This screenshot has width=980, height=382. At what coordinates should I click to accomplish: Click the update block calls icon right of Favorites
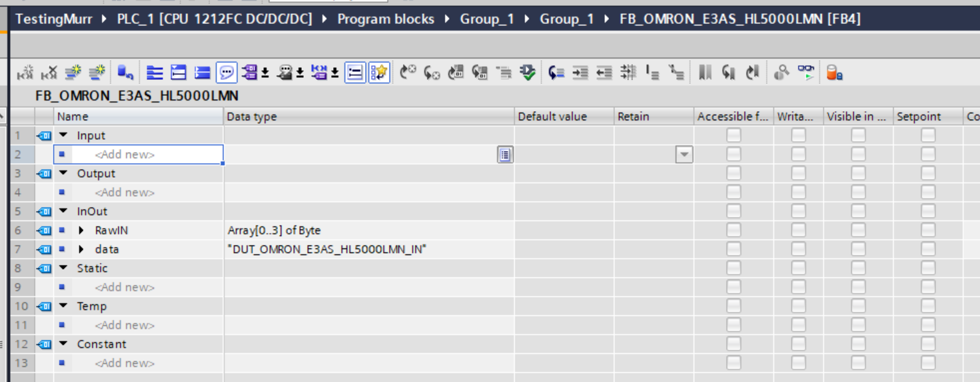click(x=408, y=72)
